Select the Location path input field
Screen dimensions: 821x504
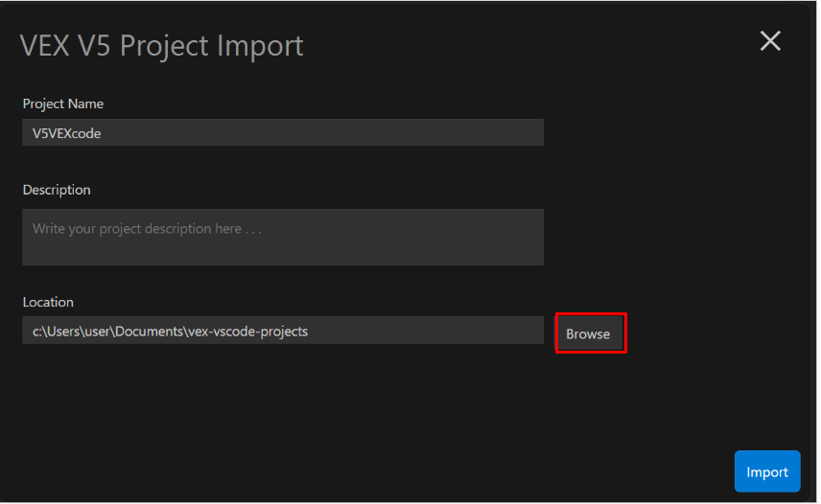283,331
